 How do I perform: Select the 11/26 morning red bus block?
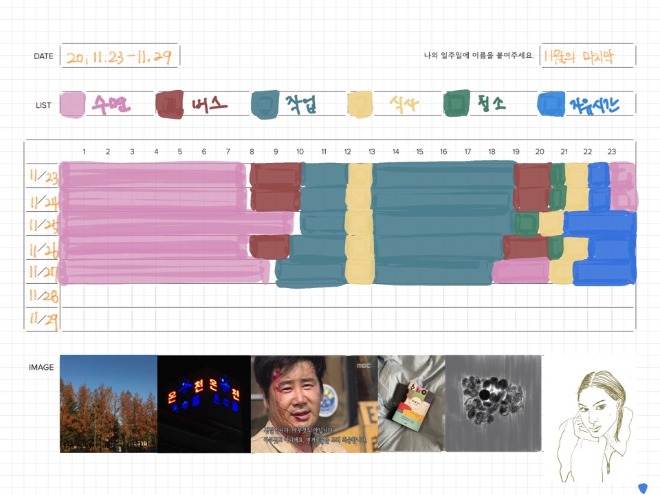tap(269, 247)
